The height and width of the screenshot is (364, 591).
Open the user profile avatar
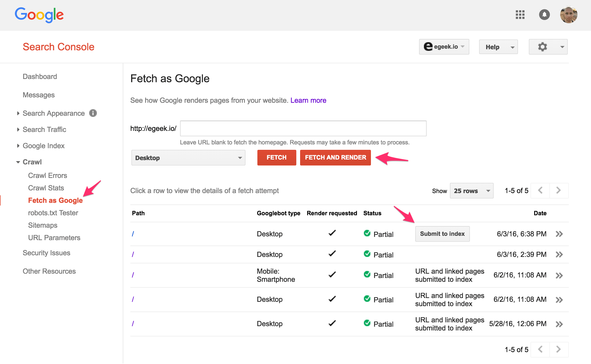569,15
